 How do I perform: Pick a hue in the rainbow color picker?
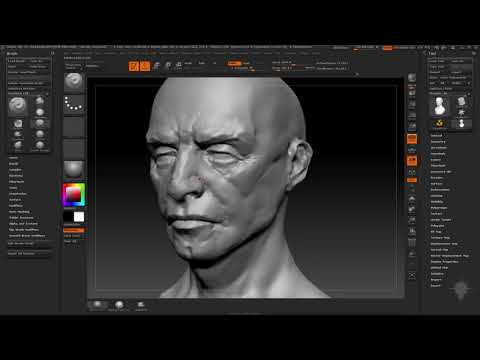[x=74, y=195]
